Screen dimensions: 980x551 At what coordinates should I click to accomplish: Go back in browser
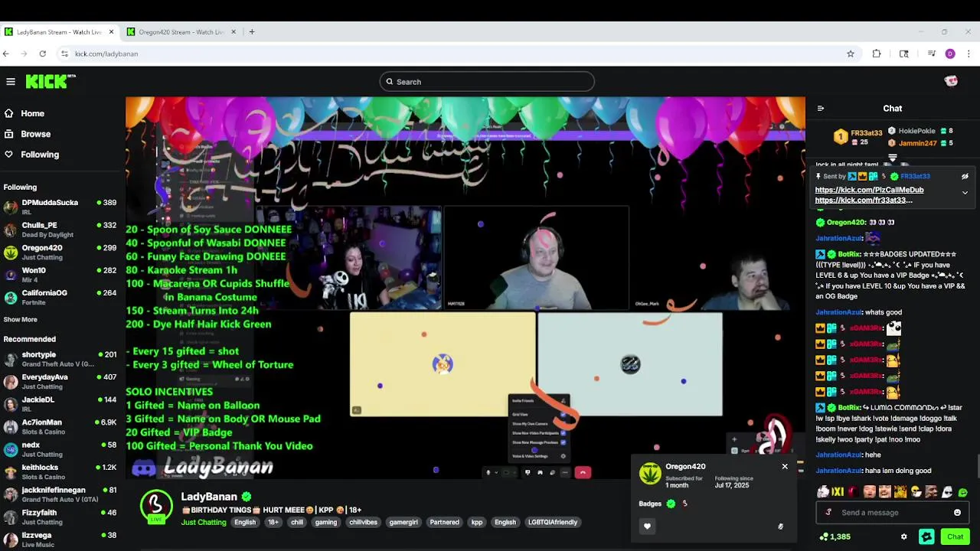click(6, 54)
